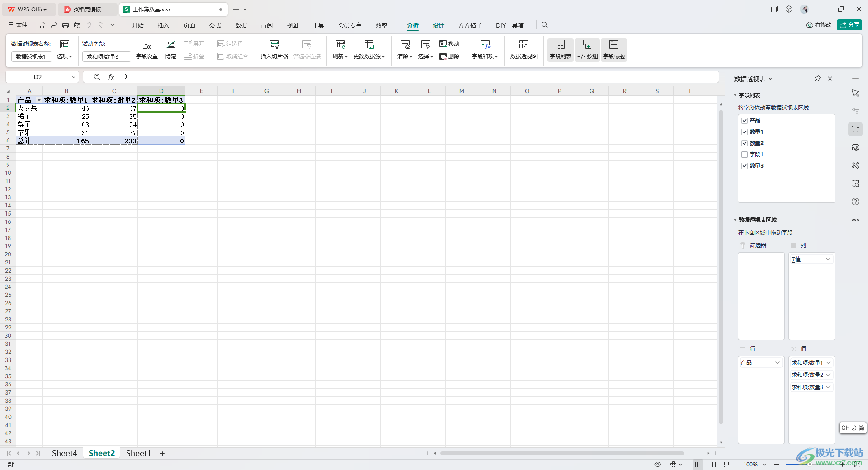Check the 字段1 field checkbox
The height and width of the screenshot is (470, 868).
745,155
